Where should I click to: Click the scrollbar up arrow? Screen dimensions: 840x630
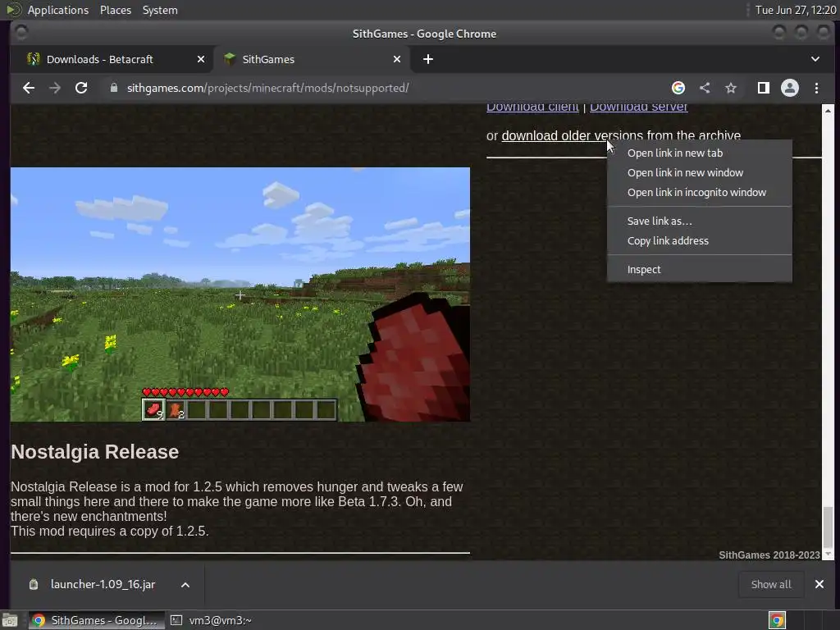tap(828, 110)
